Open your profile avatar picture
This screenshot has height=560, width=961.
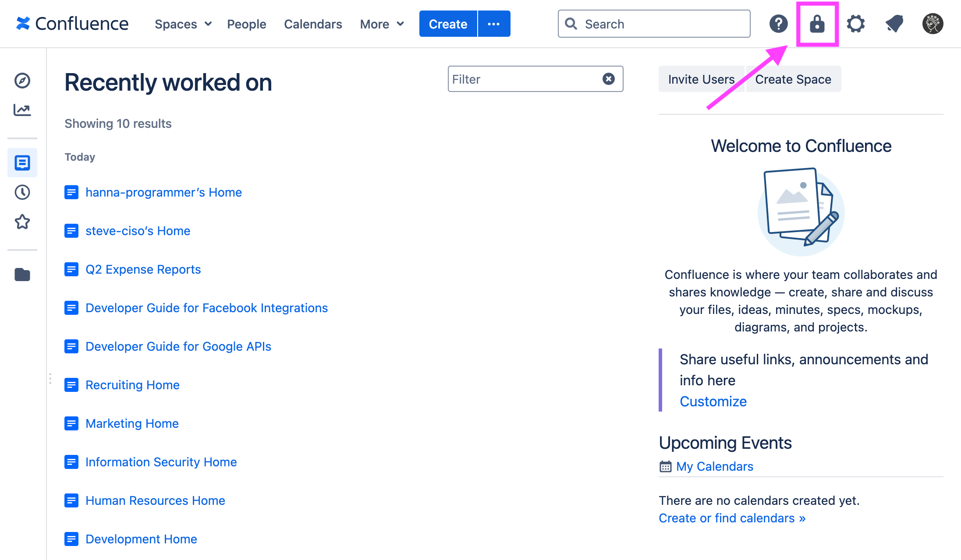(933, 24)
